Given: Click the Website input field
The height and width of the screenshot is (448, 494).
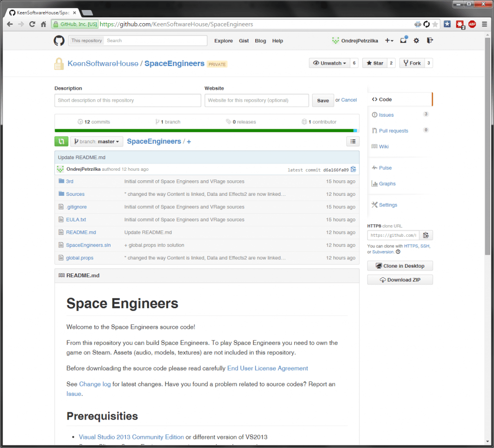Looking at the screenshot, I should pos(257,100).
